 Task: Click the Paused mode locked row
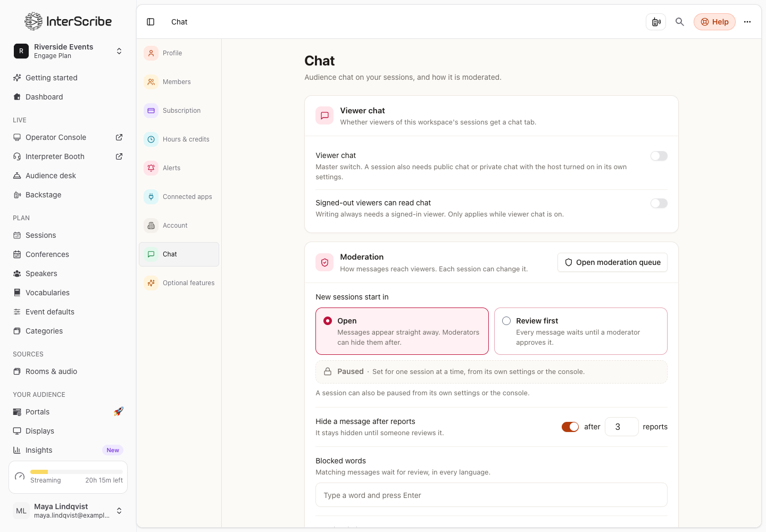click(492, 372)
